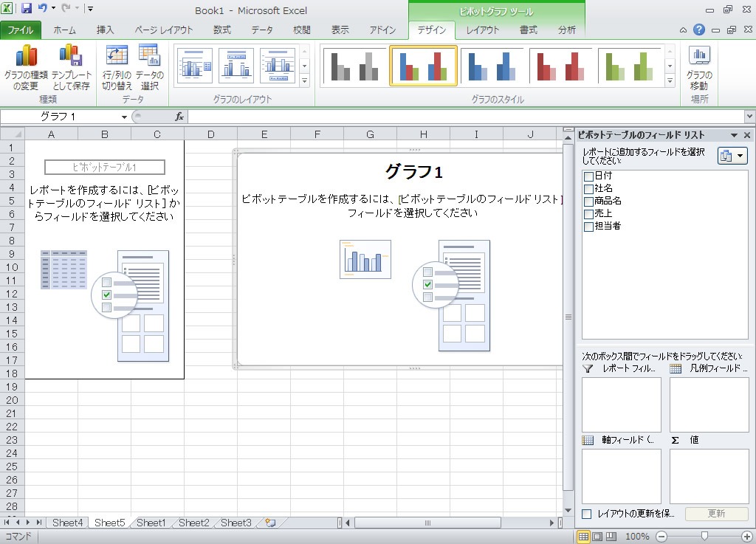Expand the chart styles gallery more arrow
Screen dimensions: 756x544
(670, 80)
